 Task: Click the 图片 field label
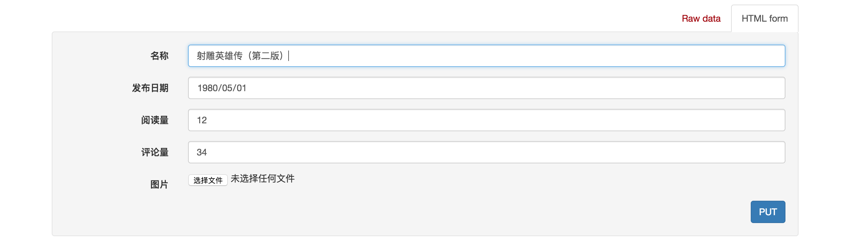[x=159, y=185]
